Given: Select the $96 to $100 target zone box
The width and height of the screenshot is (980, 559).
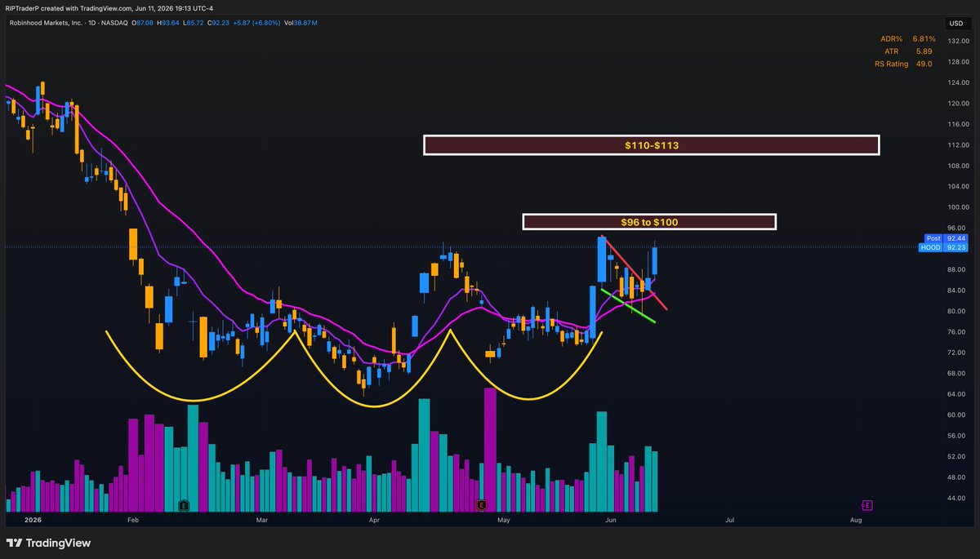Looking at the screenshot, I should point(648,221).
